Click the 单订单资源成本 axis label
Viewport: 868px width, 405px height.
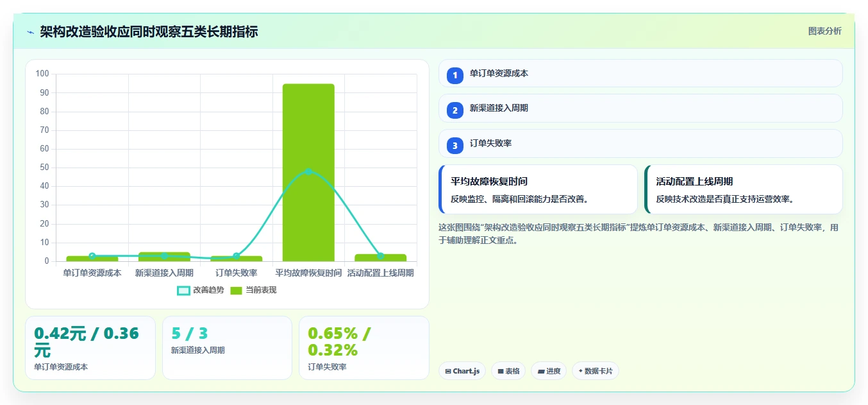(92, 273)
